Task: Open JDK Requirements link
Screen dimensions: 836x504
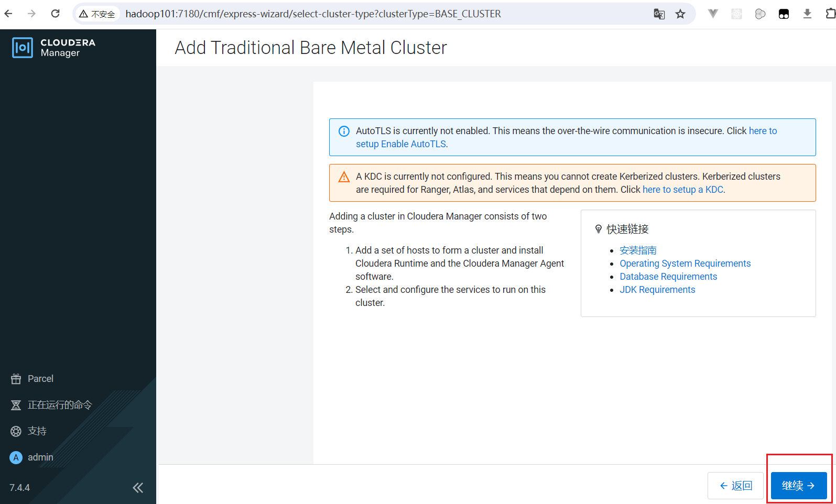Action: click(657, 290)
